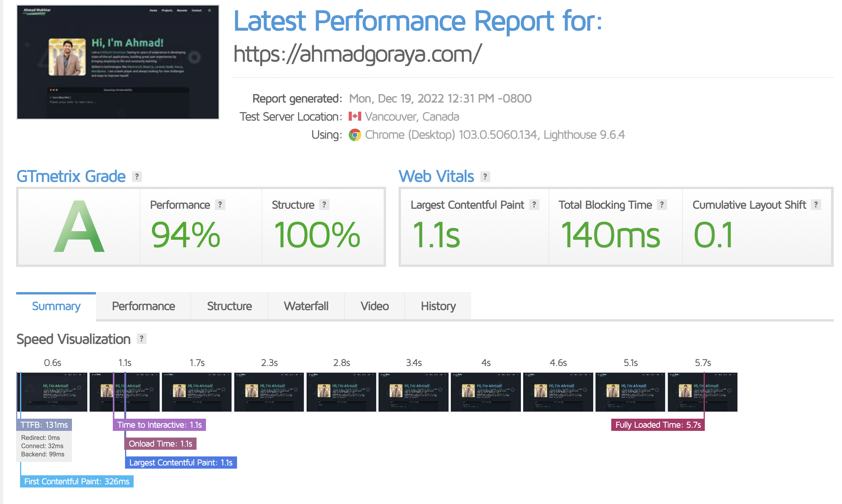Click the Redirect: 0ms detail text
The height and width of the screenshot is (504, 842).
40,438
